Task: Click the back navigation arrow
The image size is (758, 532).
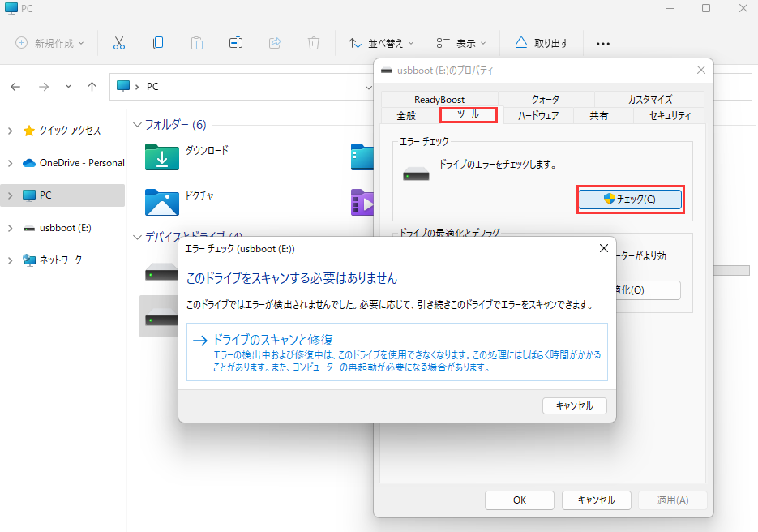Action: coord(16,87)
